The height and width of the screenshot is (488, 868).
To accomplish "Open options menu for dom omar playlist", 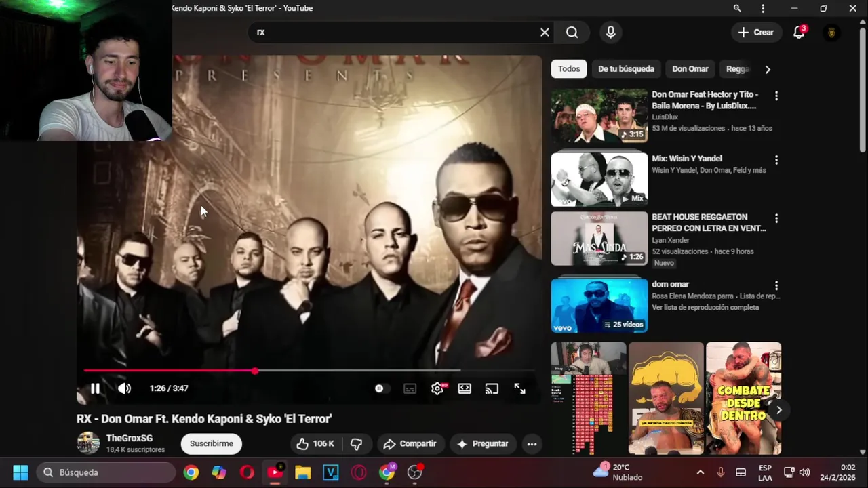I will coord(776,286).
